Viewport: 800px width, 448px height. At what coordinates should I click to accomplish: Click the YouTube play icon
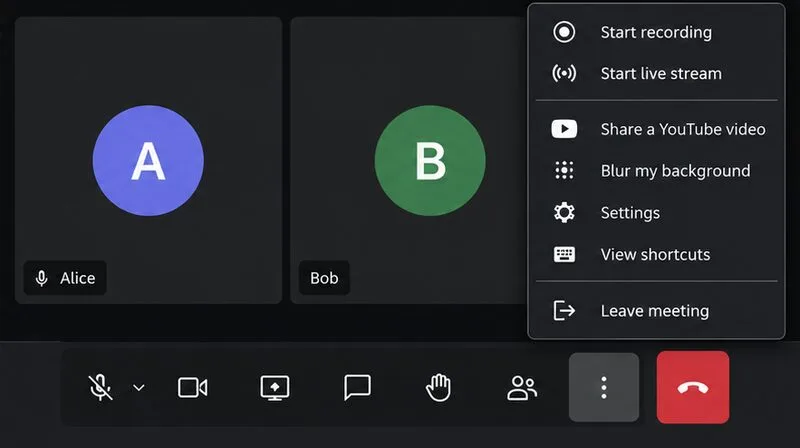pos(564,129)
